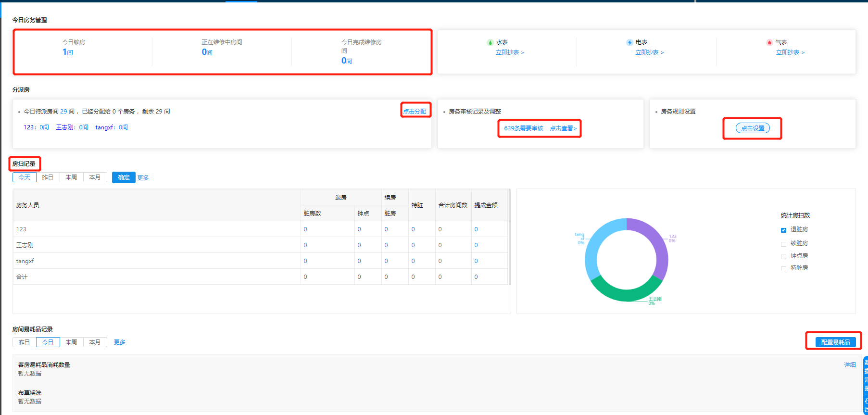Open 点击查看 for pending reviews

click(563, 128)
